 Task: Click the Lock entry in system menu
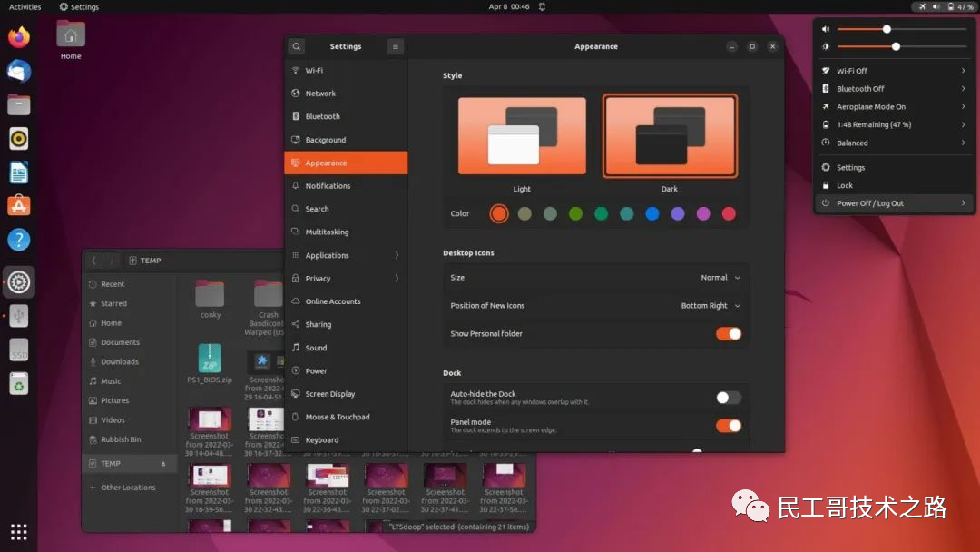895,186
